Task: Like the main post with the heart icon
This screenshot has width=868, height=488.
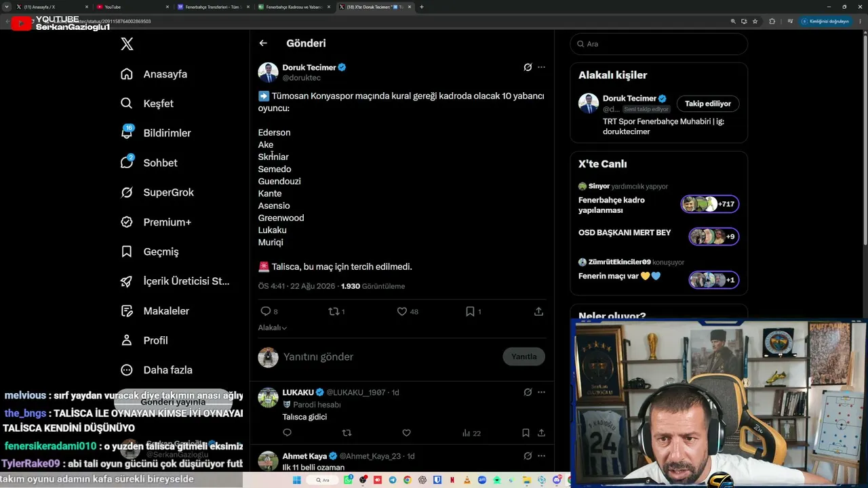Action: click(x=402, y=311)
